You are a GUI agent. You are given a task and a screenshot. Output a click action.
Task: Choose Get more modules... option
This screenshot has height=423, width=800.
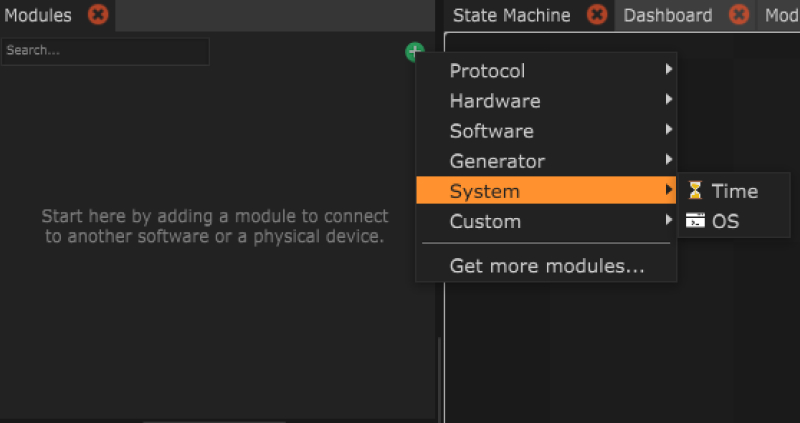pos(546,266)
